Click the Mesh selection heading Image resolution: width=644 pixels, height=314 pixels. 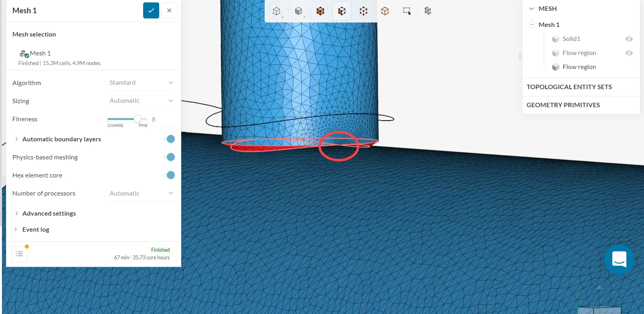[34, 34]
